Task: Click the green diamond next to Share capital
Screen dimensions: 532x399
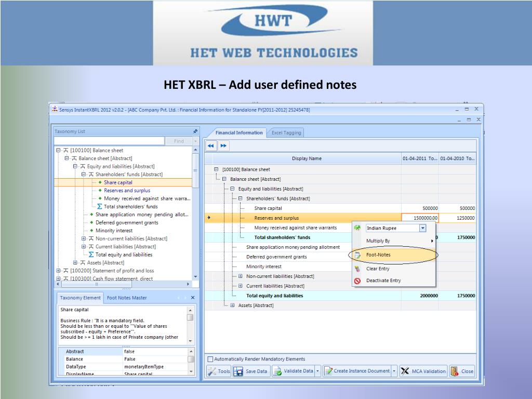Action: point(100,182)
